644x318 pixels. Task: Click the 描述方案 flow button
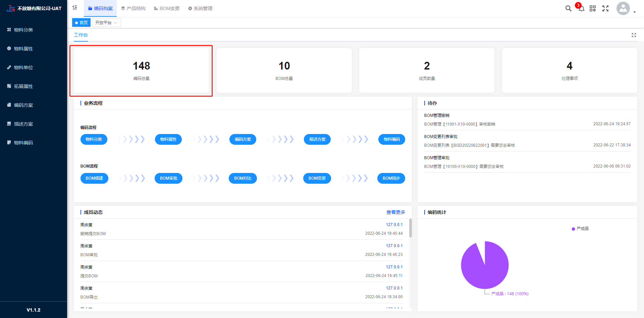[x=317, y=139]
